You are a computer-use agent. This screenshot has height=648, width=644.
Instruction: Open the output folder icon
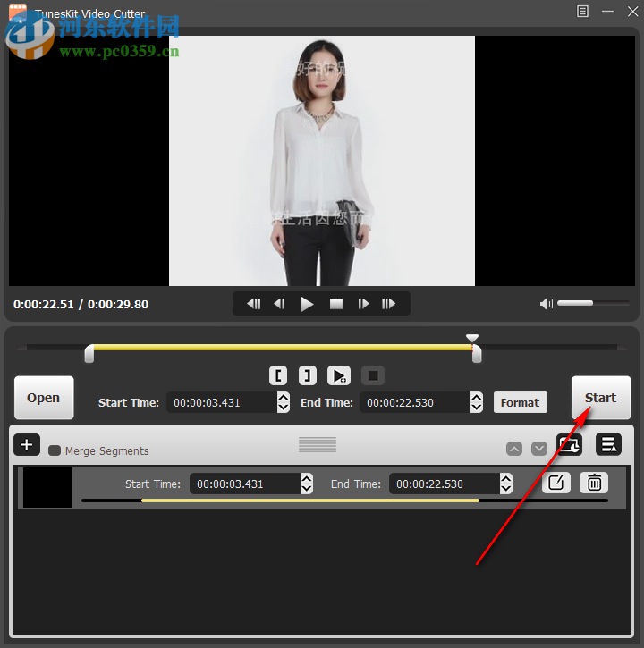tap(569, 445)
